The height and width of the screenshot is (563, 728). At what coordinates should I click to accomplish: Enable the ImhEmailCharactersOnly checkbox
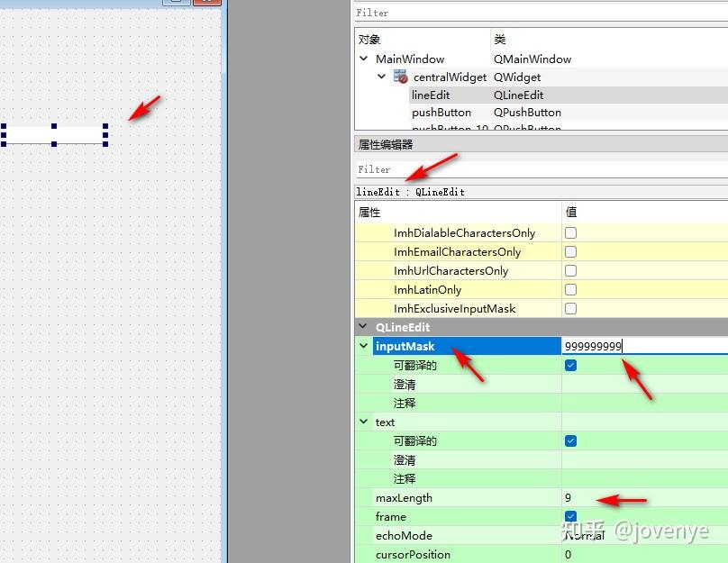pos(573,251)
